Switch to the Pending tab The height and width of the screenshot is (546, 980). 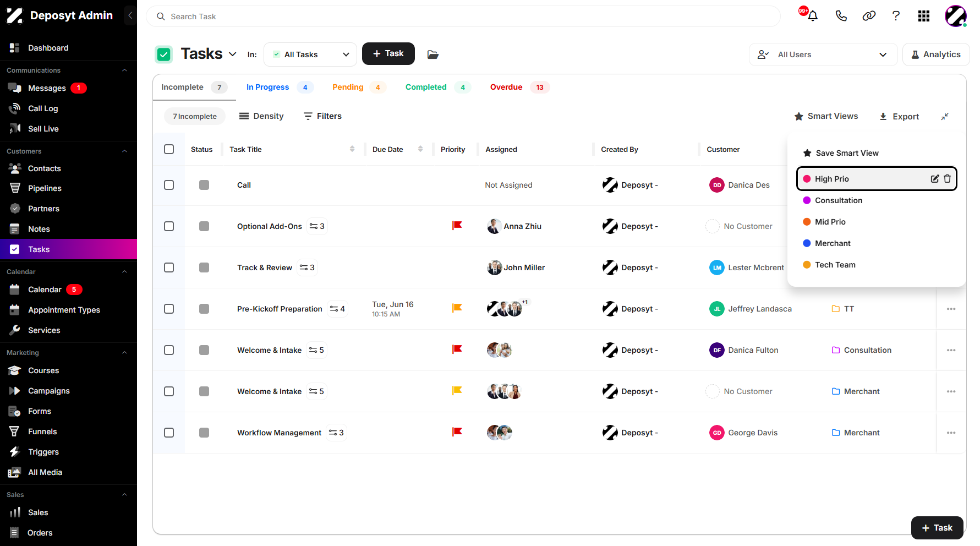click(359, 87)
